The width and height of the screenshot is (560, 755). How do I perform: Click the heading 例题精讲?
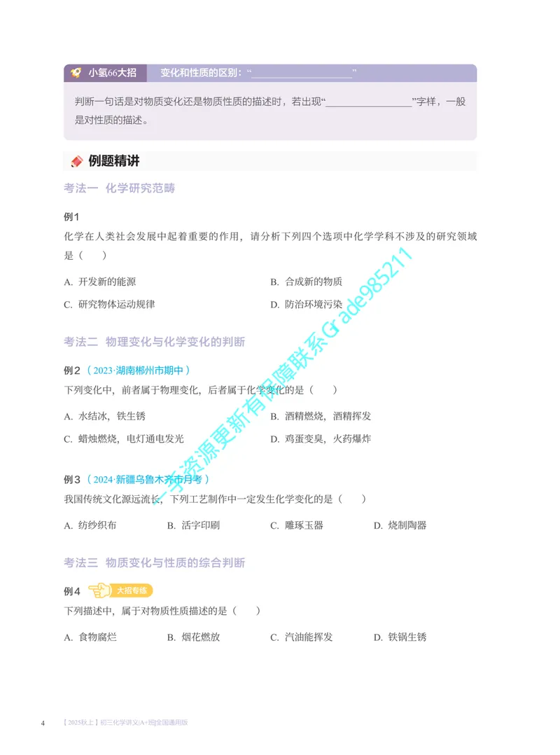coord(114,161)
